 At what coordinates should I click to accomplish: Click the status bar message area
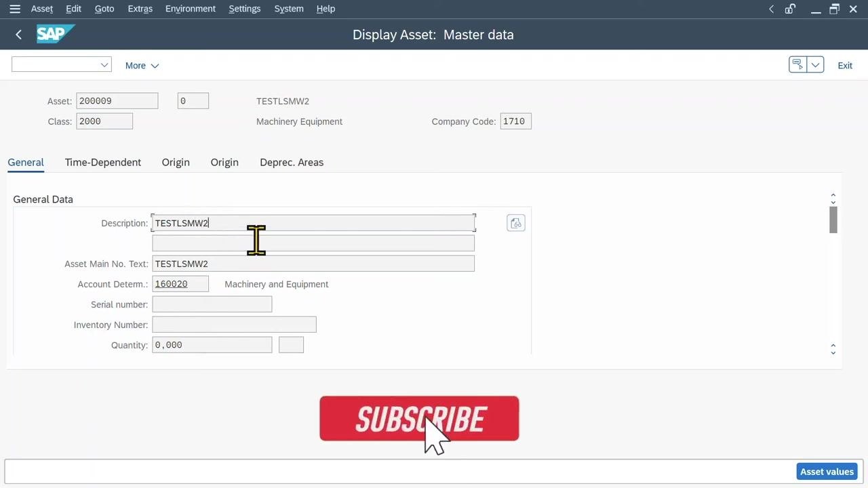coord(399,471)
